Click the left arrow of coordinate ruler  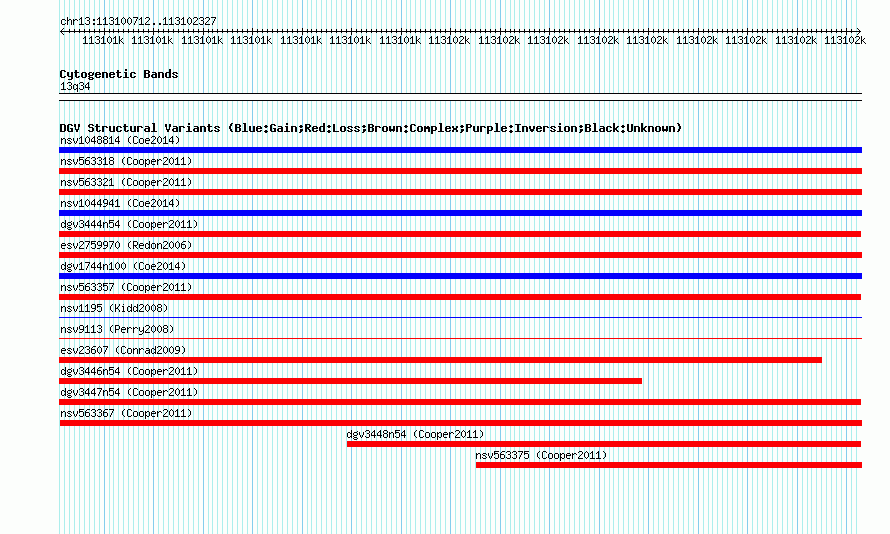coord(62,31)
